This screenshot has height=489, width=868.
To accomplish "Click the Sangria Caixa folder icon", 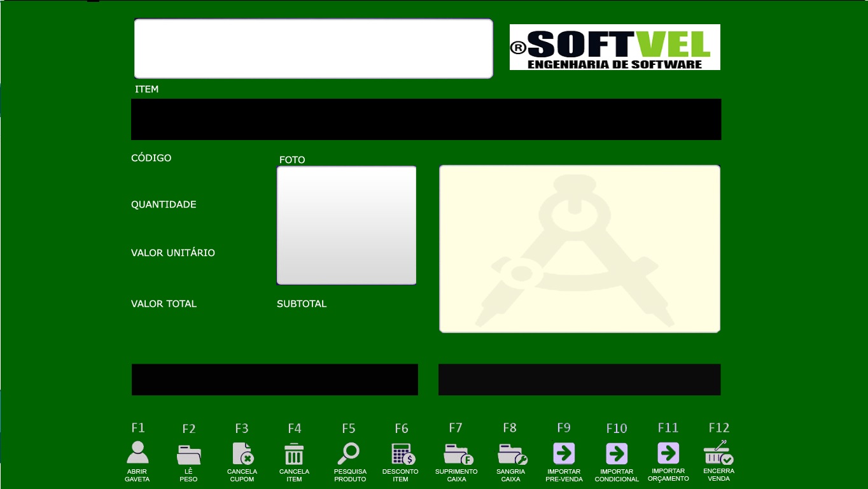I will [511, 454].
